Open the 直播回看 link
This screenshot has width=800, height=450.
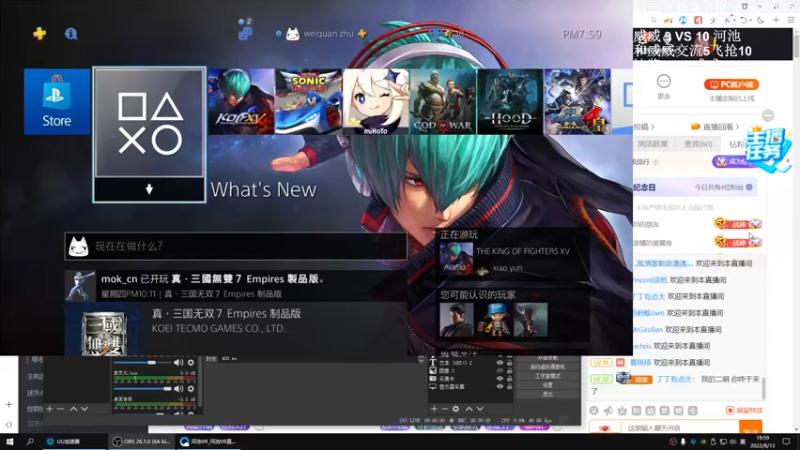point(715,127)
